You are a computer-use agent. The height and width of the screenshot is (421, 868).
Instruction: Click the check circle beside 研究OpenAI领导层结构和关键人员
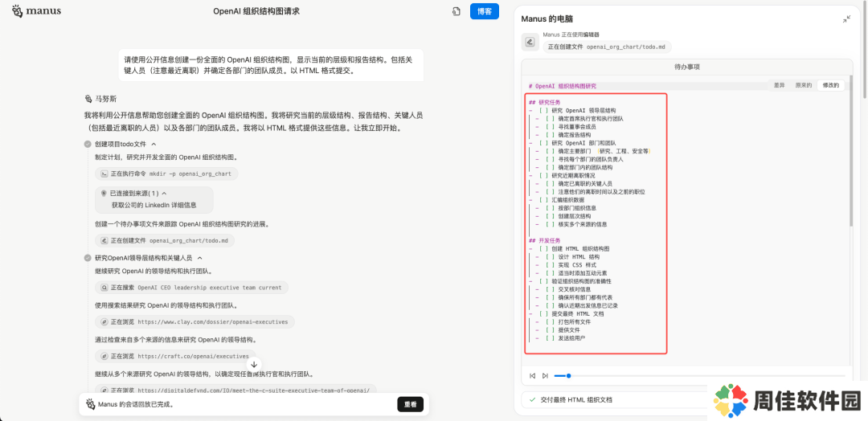[x=88, y=258]
